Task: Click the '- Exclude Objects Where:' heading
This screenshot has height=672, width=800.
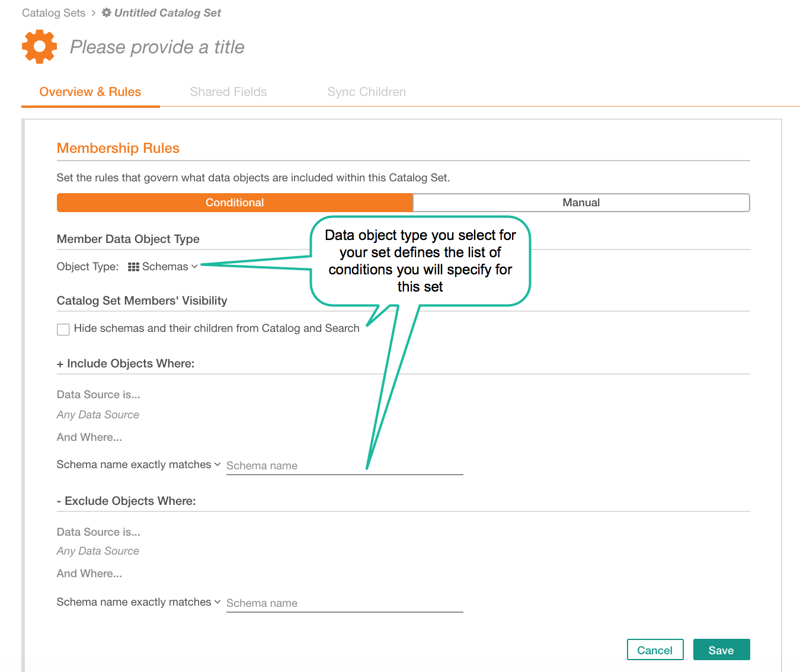Action: click(126, 501)
